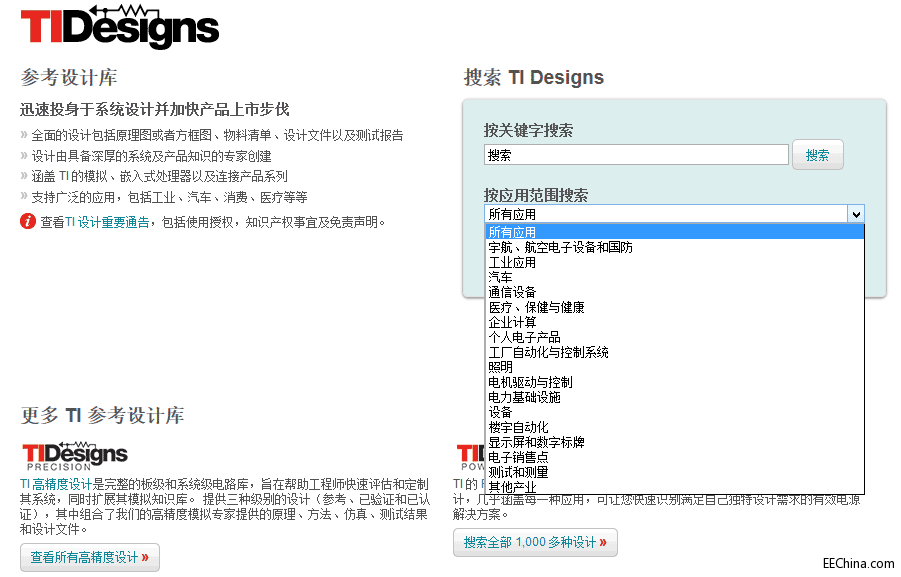Viewport: 901px width, 577px height.
Task: Click 搜索全部 1,000 多种设计 button
Action: 535,542
